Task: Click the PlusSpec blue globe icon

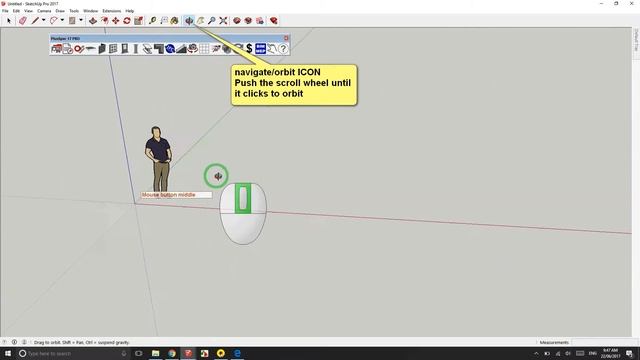Action: point(170,49)
